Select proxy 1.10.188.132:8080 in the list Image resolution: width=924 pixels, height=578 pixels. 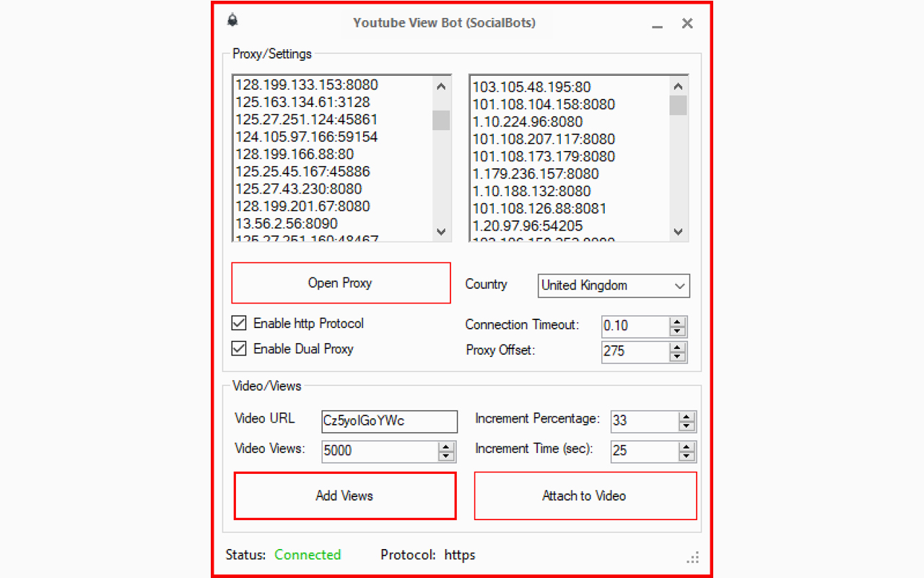[531, 191]
